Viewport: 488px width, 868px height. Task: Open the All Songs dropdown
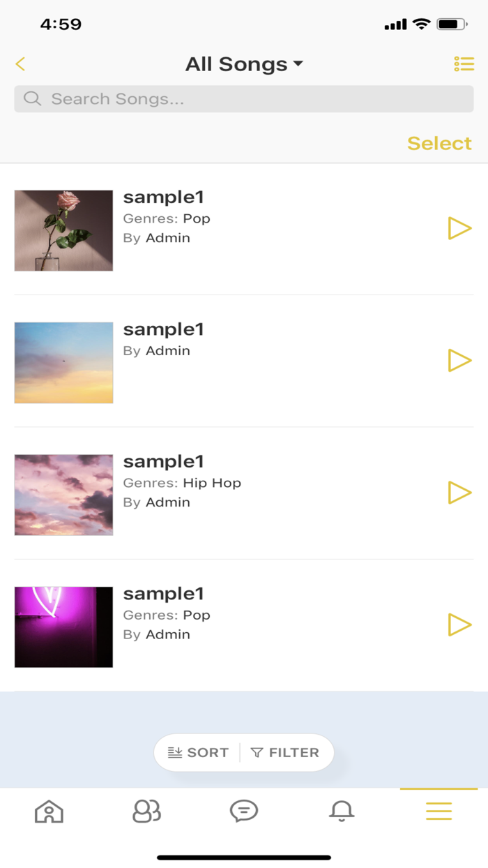point(243,63)
